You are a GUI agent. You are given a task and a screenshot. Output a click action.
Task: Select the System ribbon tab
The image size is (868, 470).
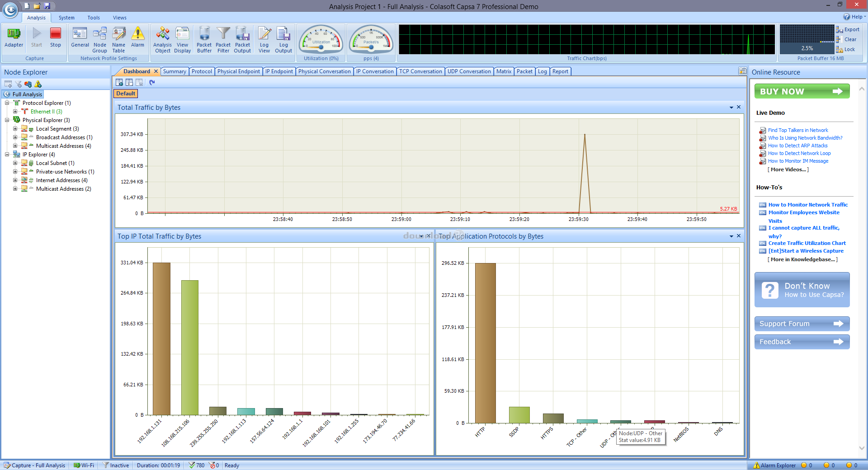(x=66, y=18)
